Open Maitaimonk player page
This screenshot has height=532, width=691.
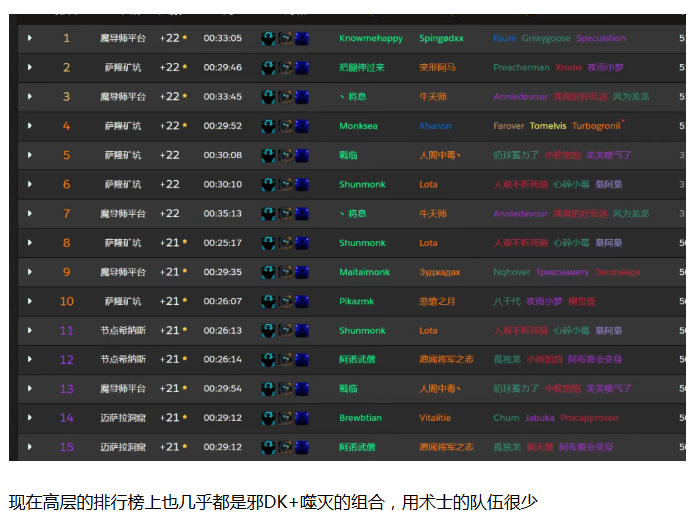click(364, 272)
